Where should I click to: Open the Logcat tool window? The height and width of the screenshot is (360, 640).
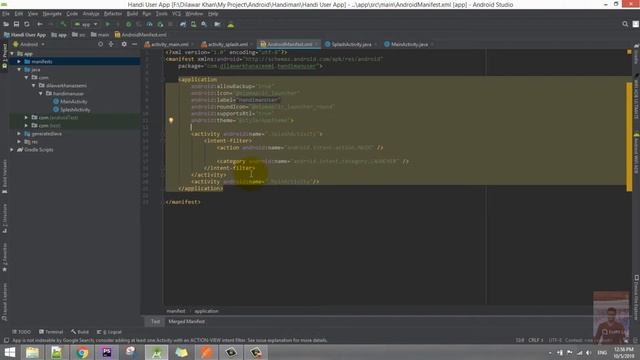coord(109,332)
